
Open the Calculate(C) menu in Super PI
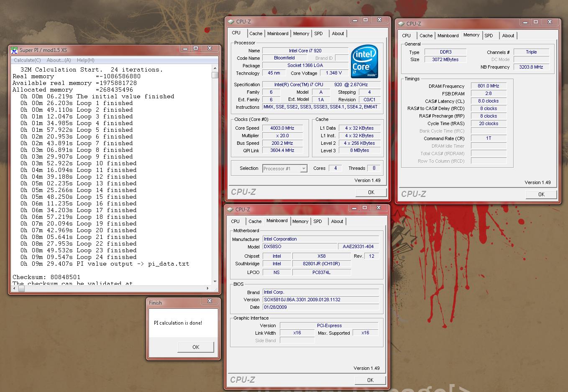(27, 60)
